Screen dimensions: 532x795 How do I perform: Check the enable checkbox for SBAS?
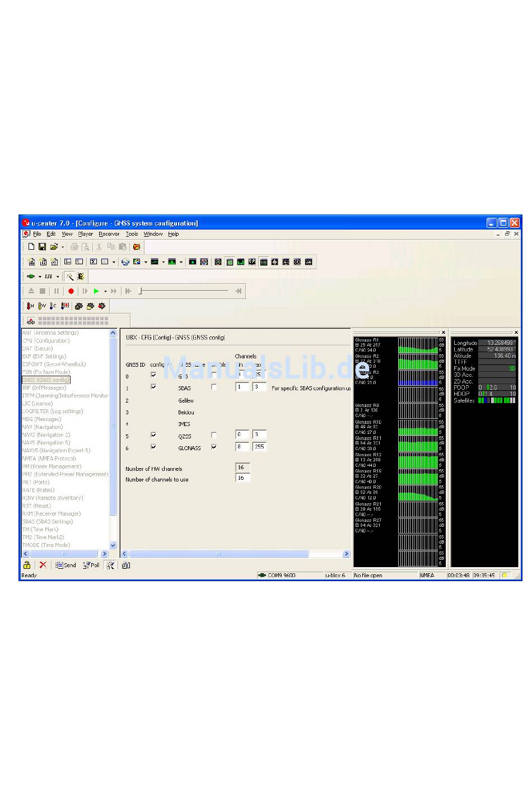213,387
